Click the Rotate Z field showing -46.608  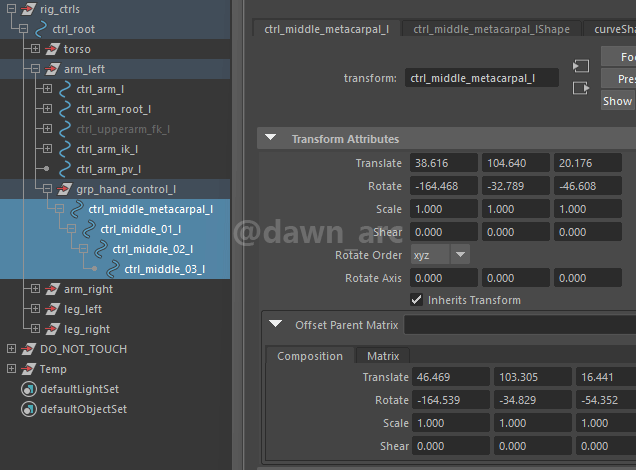588,186
